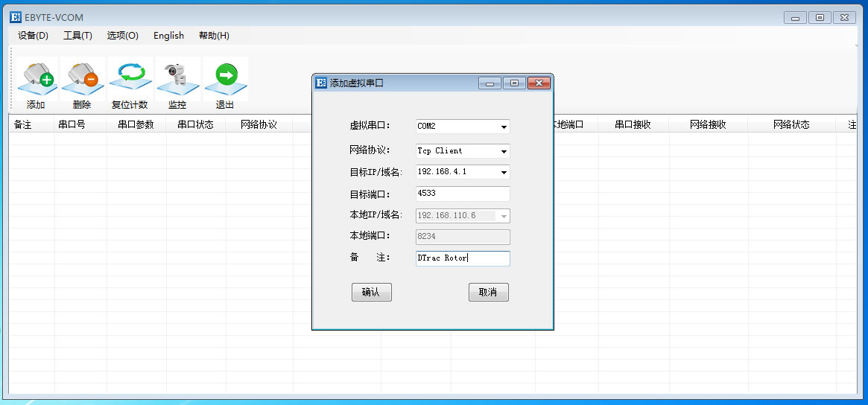The height and width of the screenshot is (405, 868).
Task: Close the 添加虚拟串口 dialog with red X
Action: pos(538,83)
